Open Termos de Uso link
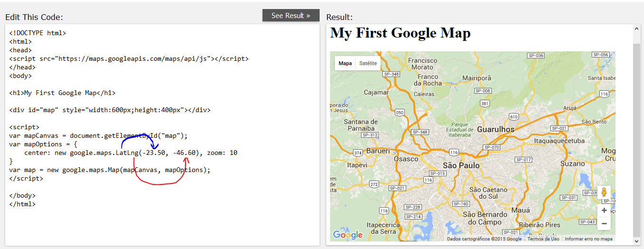The height and width of the screenshot is (249, 644). click(x=543, y=239)
